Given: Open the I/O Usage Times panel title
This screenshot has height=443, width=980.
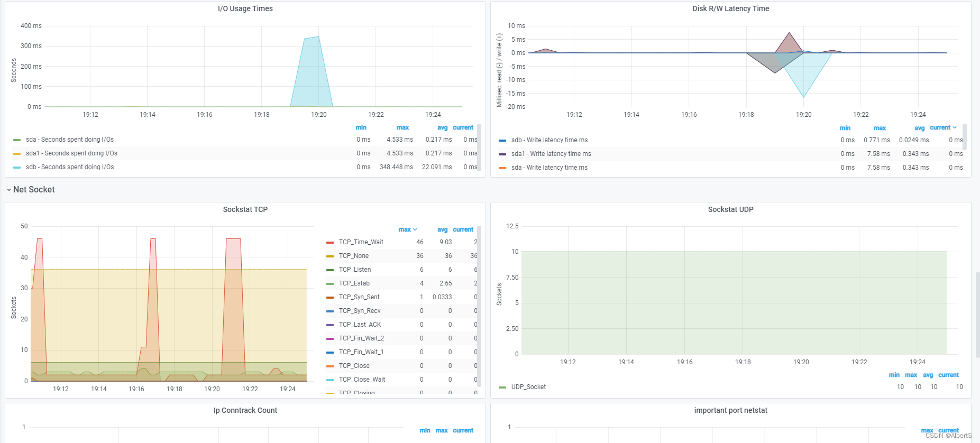Looking at the screenshot, I should coord(245,8).
